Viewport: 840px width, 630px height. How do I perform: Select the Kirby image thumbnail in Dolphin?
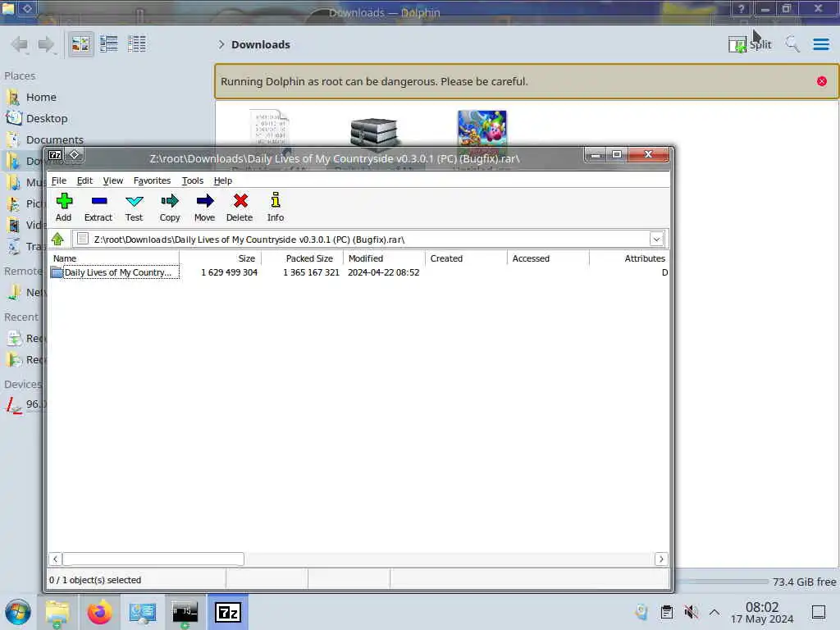(x=482, y=129)
